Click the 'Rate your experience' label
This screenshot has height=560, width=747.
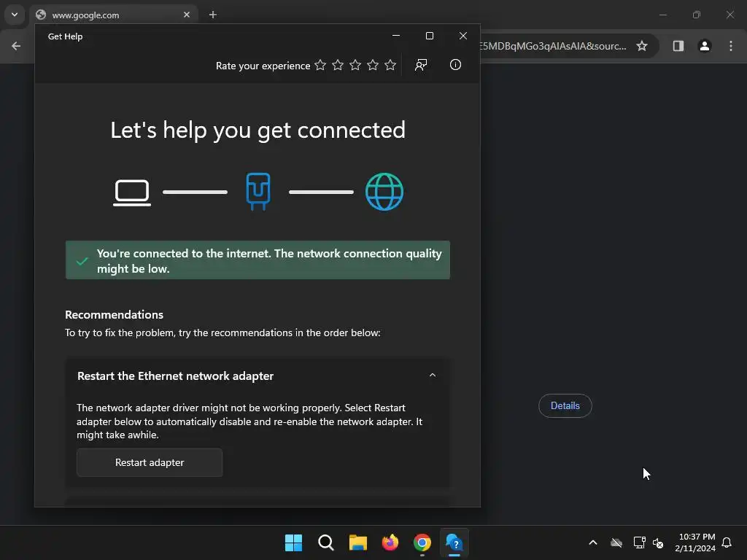[x=263, y=66]
